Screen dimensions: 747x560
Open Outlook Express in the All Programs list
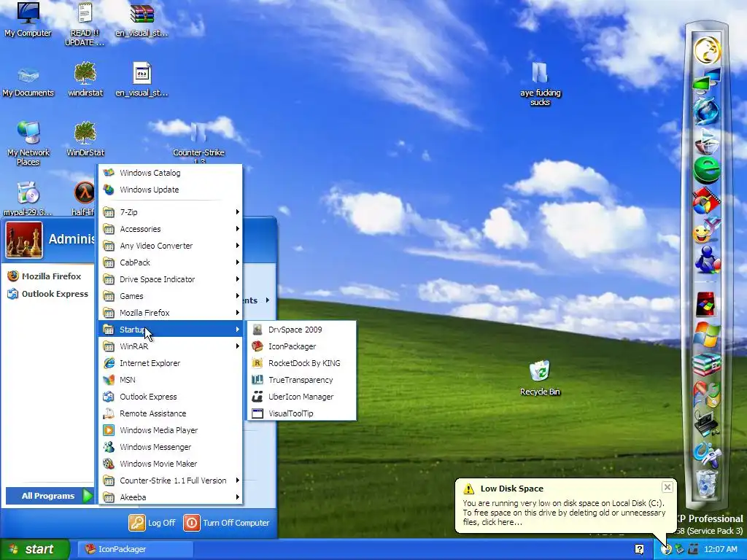coord(171,397)
